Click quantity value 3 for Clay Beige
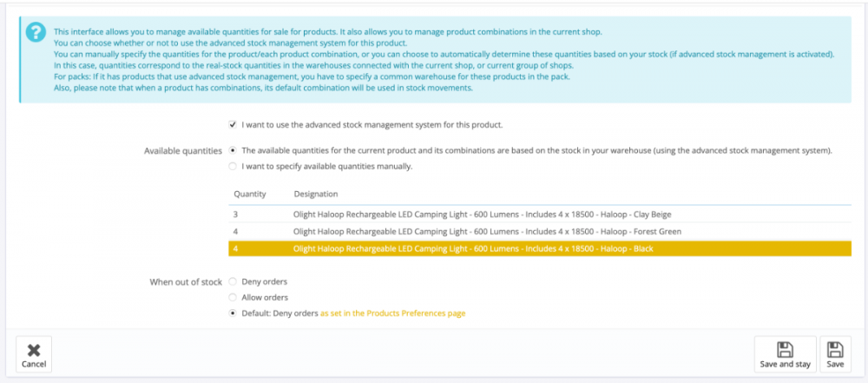This screenshot has height=383, width=868. pos(235,214)
